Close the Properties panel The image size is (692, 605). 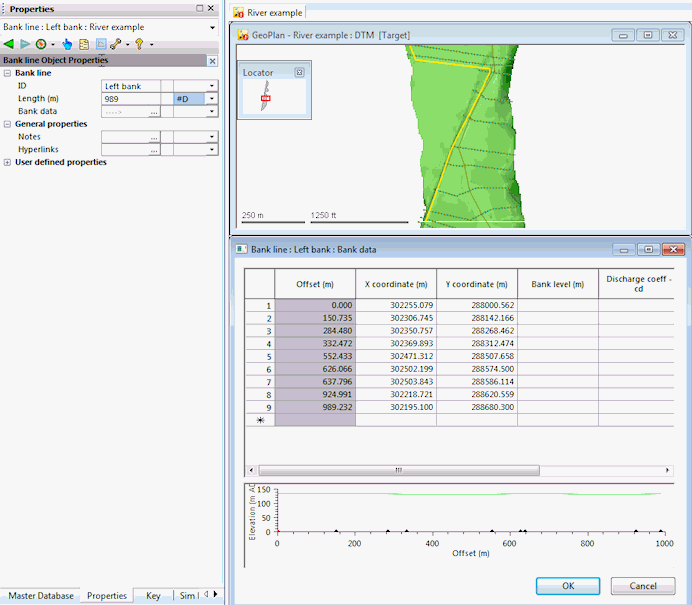pyautogui.click(x=211, y=8)
